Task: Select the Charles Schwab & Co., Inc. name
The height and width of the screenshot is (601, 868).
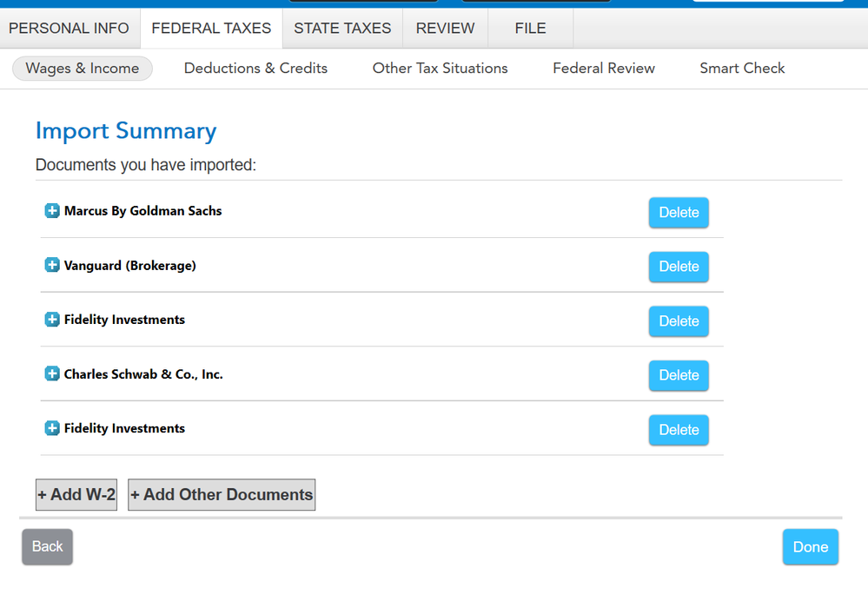Action: click(143, 374)
